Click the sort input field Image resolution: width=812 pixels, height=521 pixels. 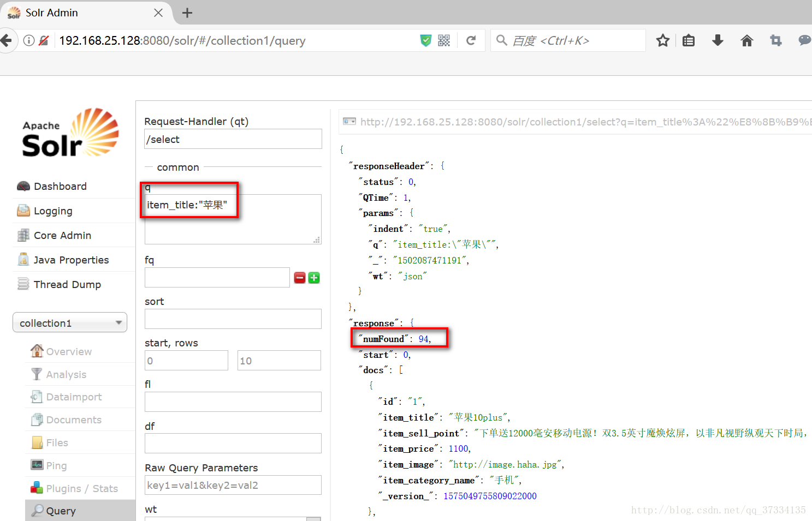[x=233, y=319]
